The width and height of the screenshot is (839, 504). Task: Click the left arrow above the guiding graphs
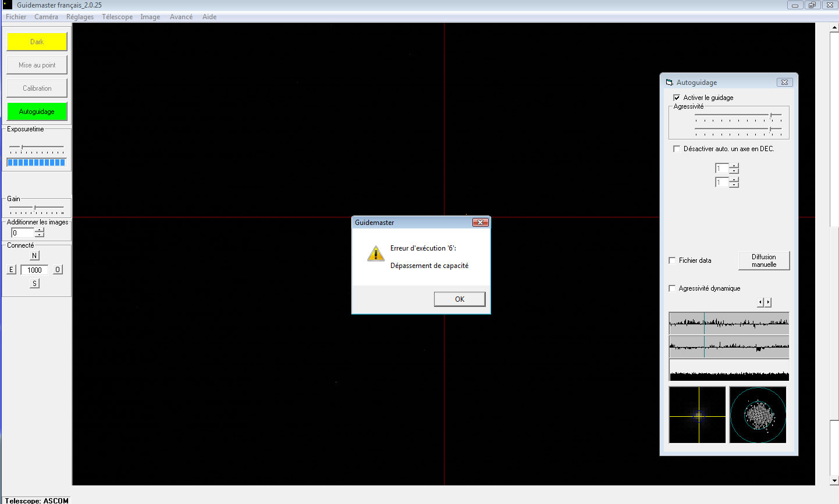pos(760,302)
